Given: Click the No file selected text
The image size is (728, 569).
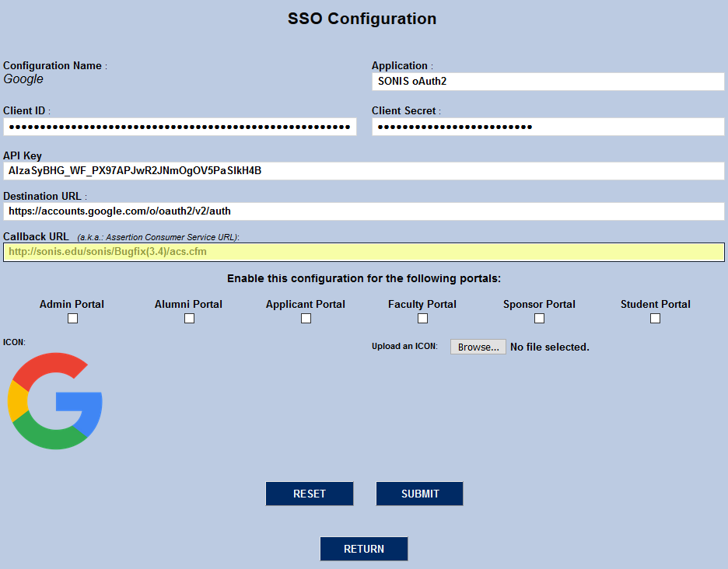Looking at the screenshot, I should (x=549, y=347).
